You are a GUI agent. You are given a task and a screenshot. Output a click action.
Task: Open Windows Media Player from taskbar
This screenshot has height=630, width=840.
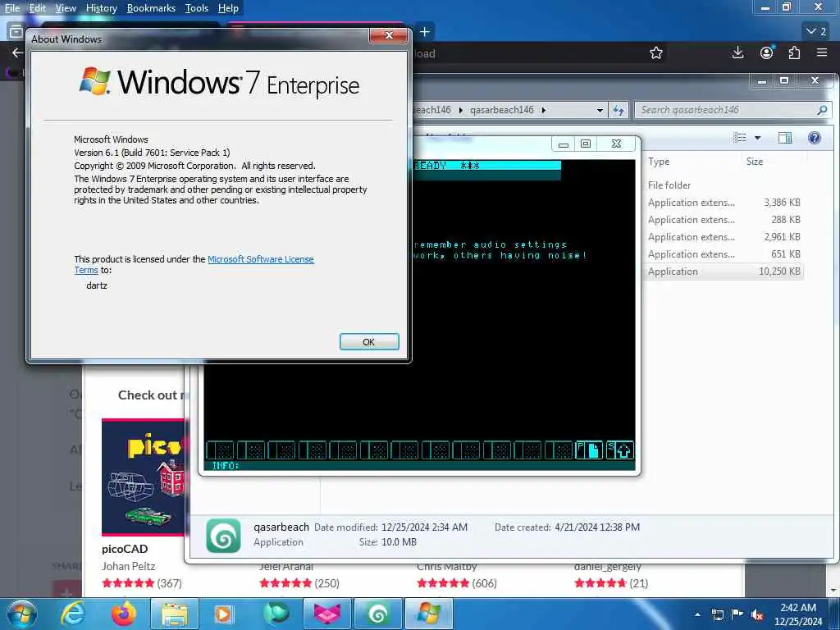pos(223,614)
